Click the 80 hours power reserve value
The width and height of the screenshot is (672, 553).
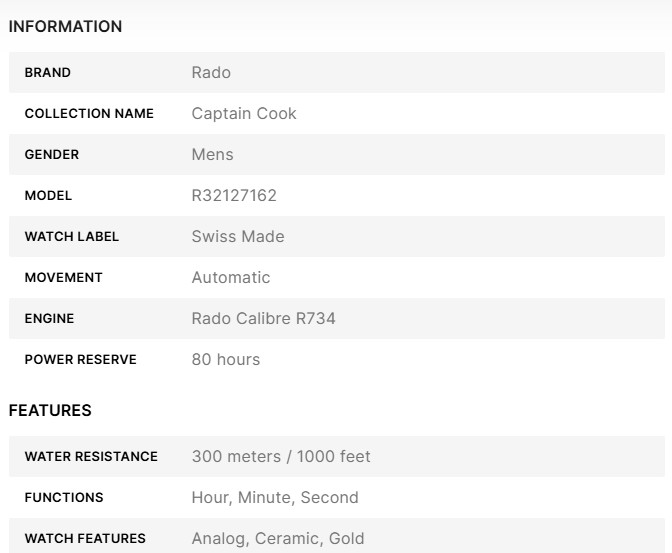pos(226,360)
